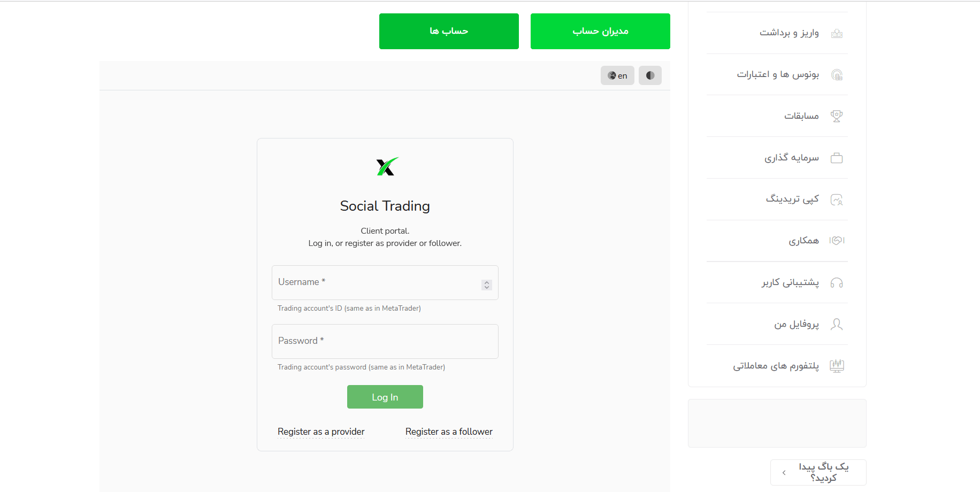Click the My Profile person icon

(x=837, y=324)
